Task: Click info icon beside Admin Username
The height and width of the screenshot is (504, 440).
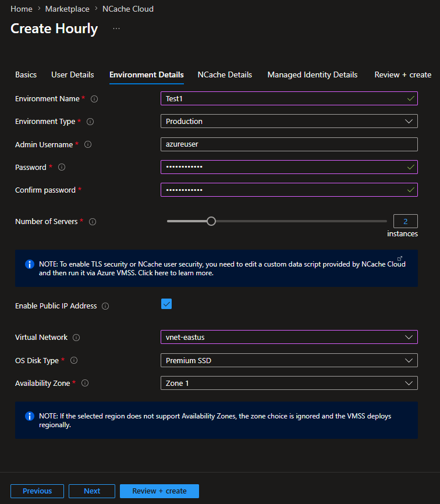Action: (x=88, y=145)
